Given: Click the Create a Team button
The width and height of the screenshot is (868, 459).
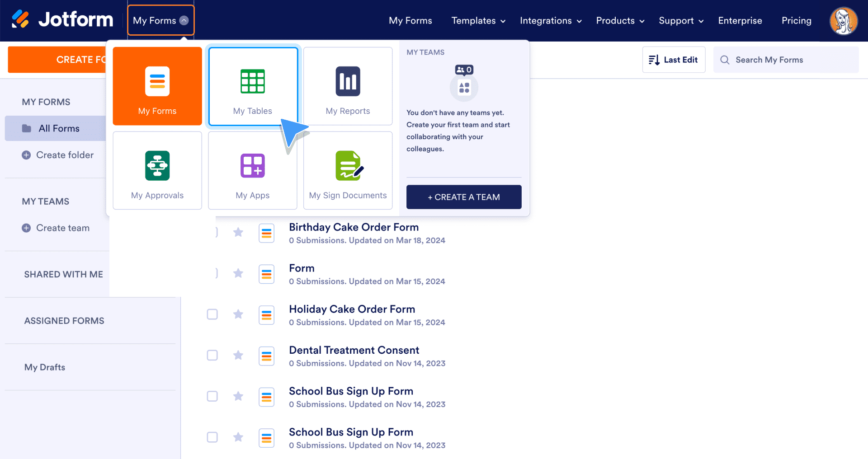Looking at the screenshot, I should [x=463, y=197].
